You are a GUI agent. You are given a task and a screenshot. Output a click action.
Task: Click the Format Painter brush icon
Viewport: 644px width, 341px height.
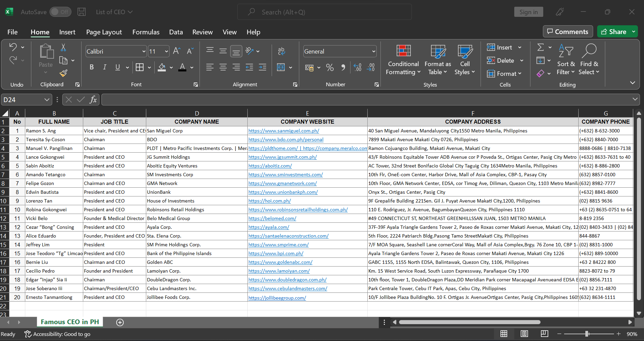[63, 73]
